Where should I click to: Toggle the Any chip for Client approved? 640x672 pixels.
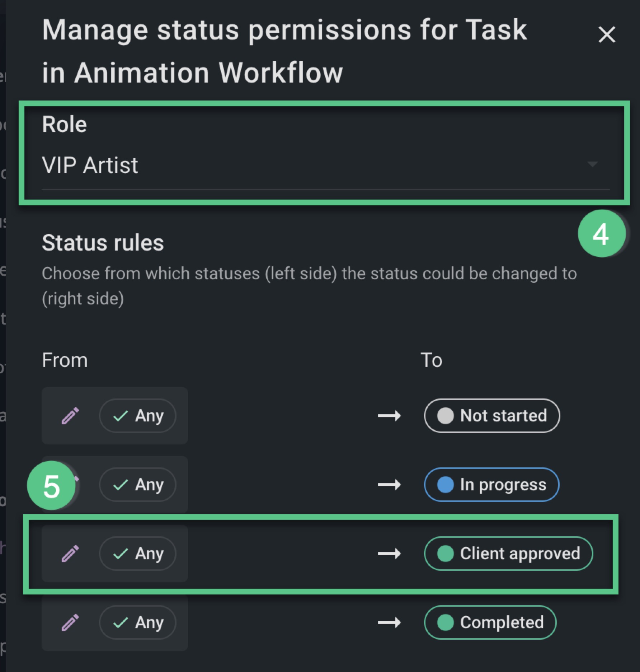click(138, 554)
